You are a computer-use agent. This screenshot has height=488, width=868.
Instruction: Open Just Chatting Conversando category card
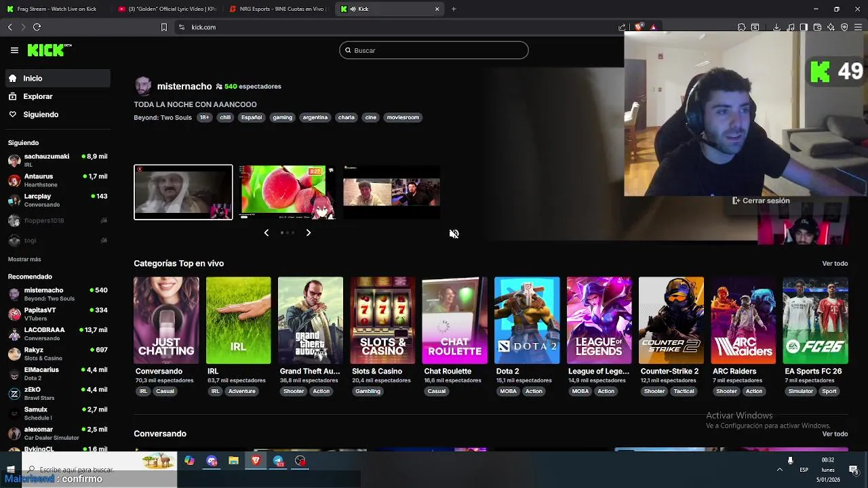[x=166, y=321]
